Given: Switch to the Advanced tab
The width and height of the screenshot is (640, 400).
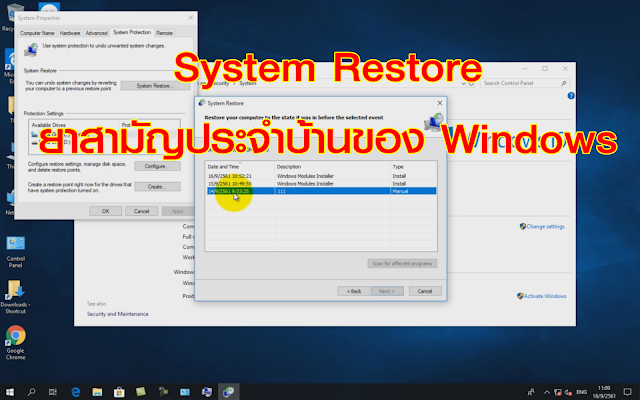Looking at the screenshot, I should coord(97,33).
